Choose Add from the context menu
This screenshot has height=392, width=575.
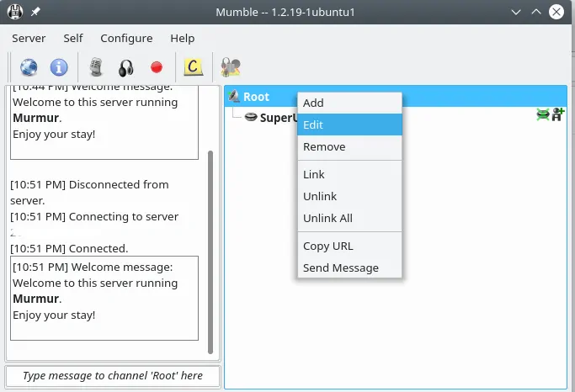coord(350,103)
